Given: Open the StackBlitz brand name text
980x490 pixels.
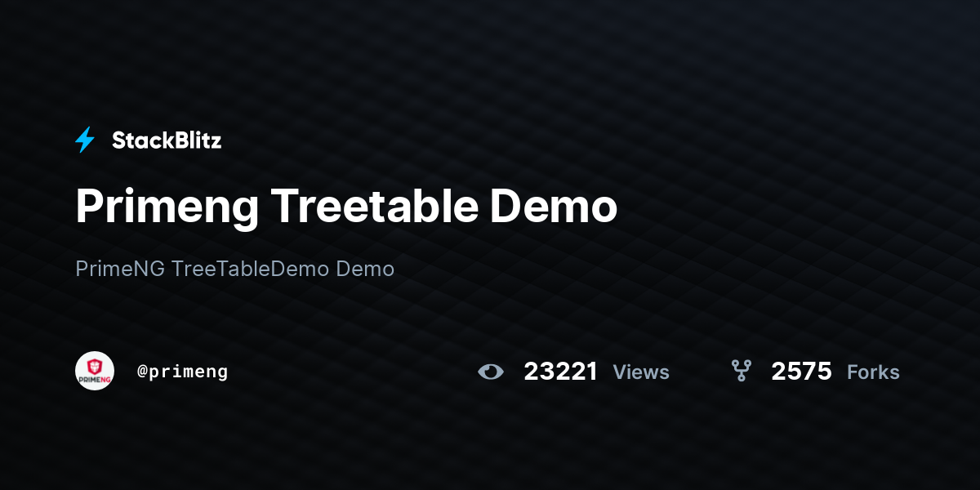Looking at the screenshot, I should pos(167,140).
